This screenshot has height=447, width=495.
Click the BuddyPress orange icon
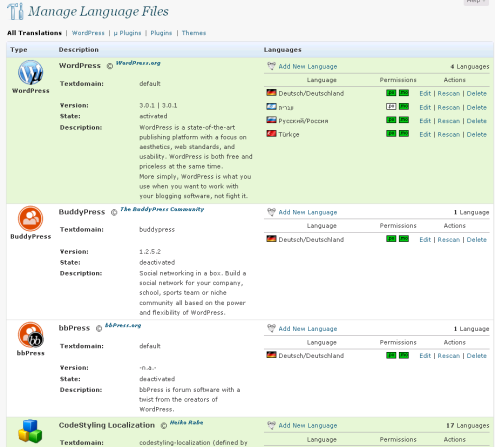[30, 219]
